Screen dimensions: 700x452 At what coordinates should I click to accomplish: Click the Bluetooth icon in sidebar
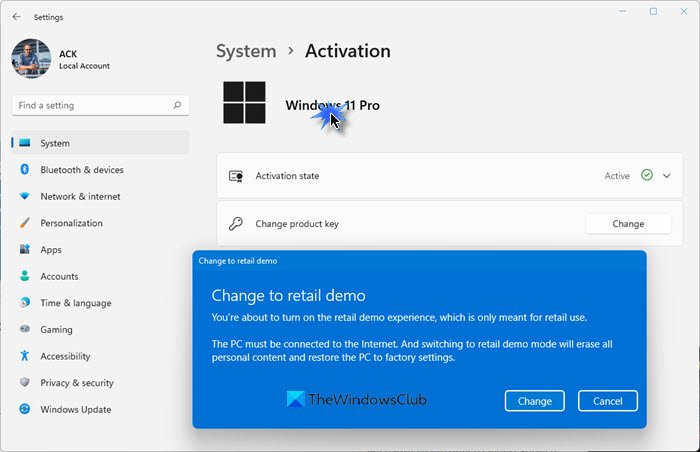(25, 169)
